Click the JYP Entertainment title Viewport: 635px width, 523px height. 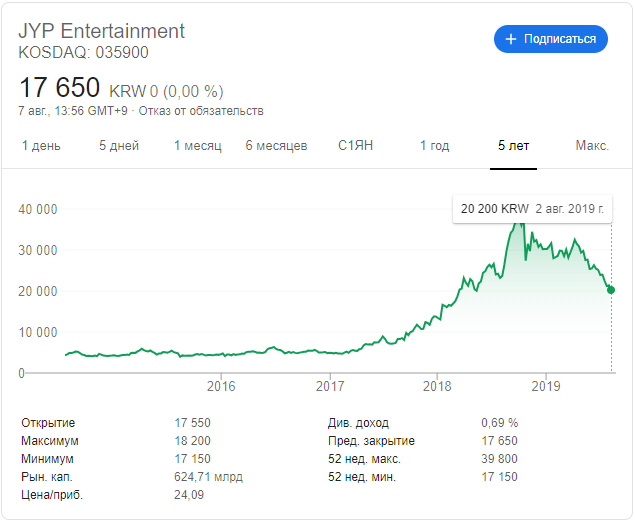pos(102,31)
